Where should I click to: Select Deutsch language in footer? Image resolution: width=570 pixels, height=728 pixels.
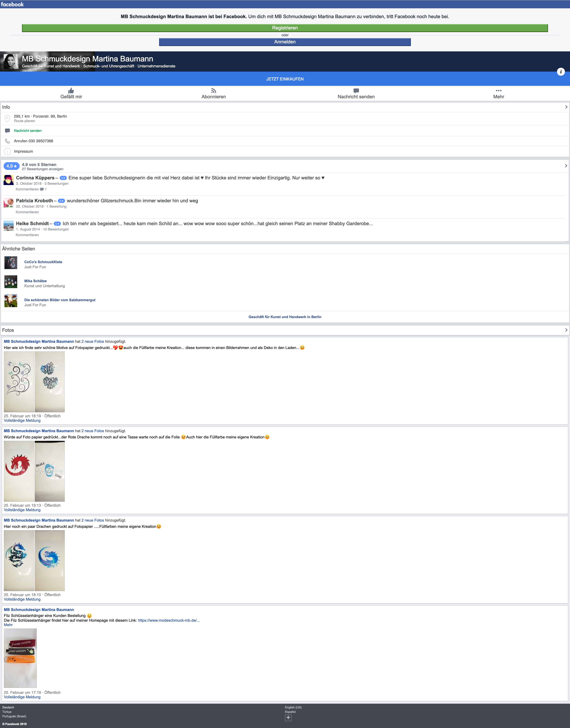pos(8,707)
